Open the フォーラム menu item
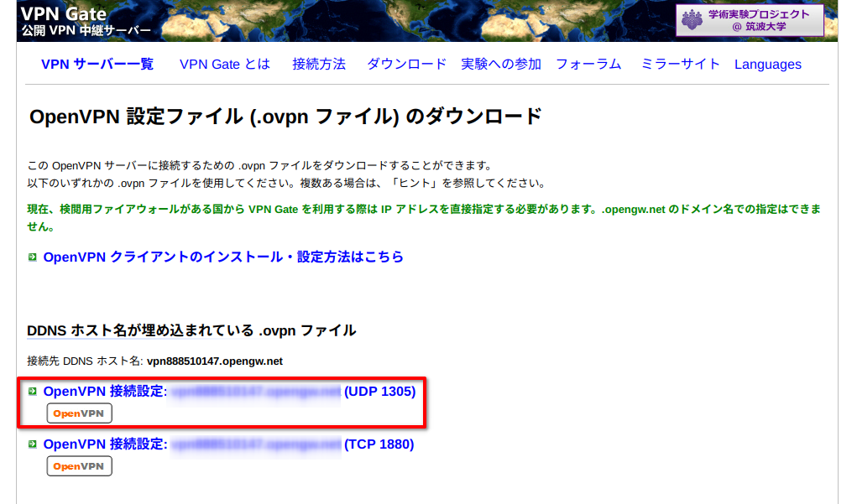 tap(588, 65)
